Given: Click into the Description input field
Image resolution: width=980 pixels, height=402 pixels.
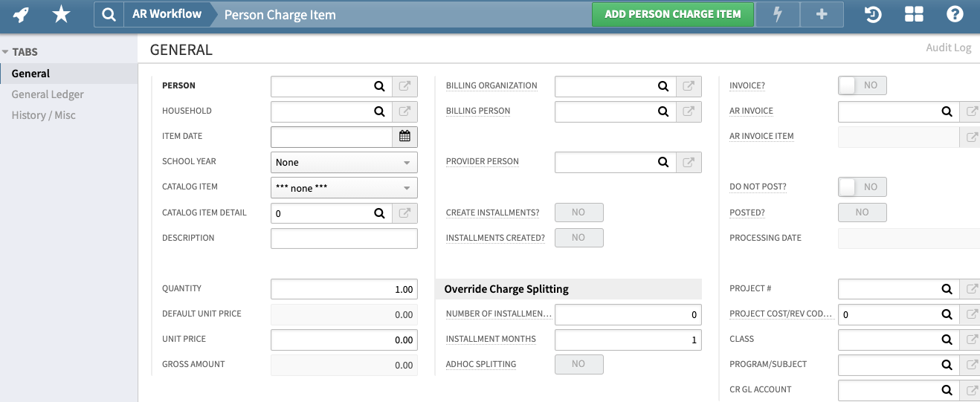Looking at the screenshot, I should coord(344,239).
